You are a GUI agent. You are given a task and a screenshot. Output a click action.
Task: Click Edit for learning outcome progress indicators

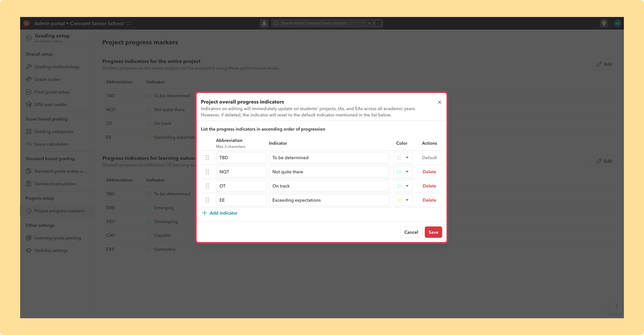pos(604,161)
